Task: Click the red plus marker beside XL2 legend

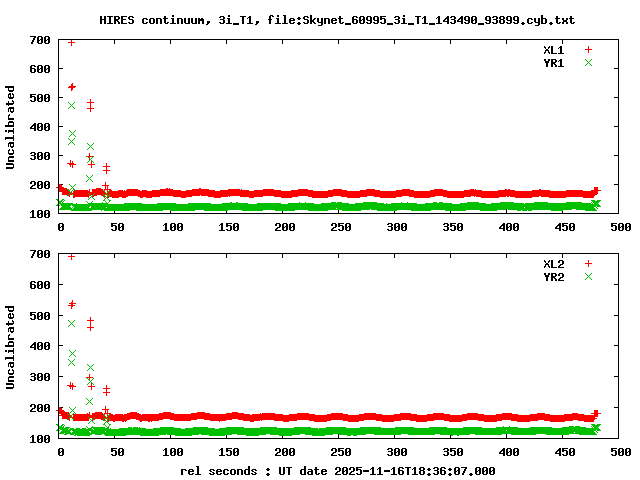Action: pyautogui.click(x=588, y=263)
